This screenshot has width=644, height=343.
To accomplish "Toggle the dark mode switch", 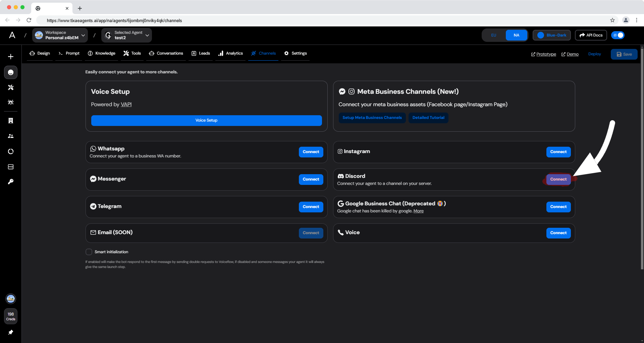I will pos(618,35).
